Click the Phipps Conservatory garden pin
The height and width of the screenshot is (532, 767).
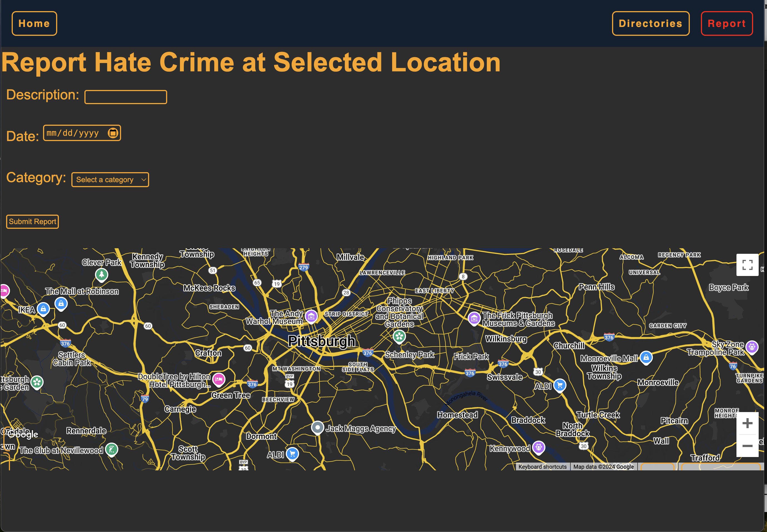399,336
